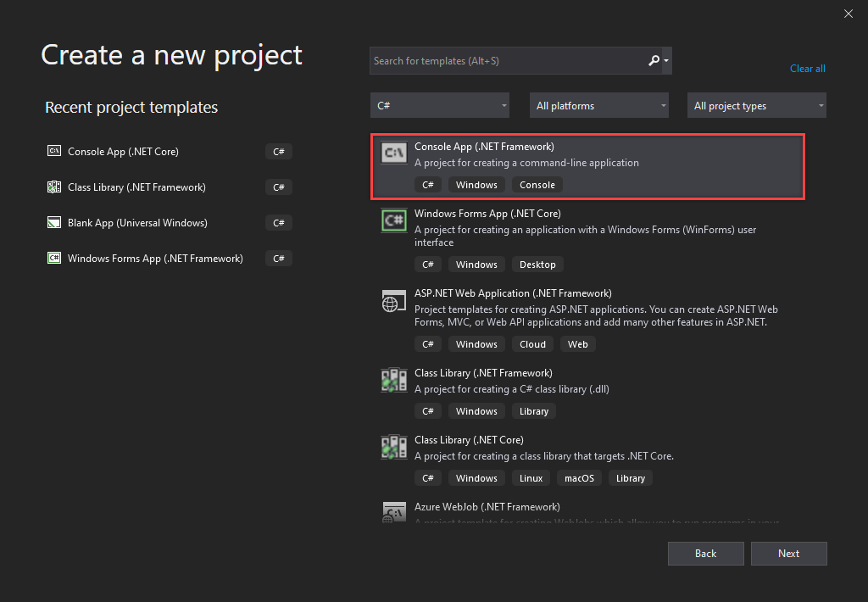Select the Windows Forms App (.NET Core) title
Image resolution: width=868 pixels, height=602 pixels.
click(487, 213)
